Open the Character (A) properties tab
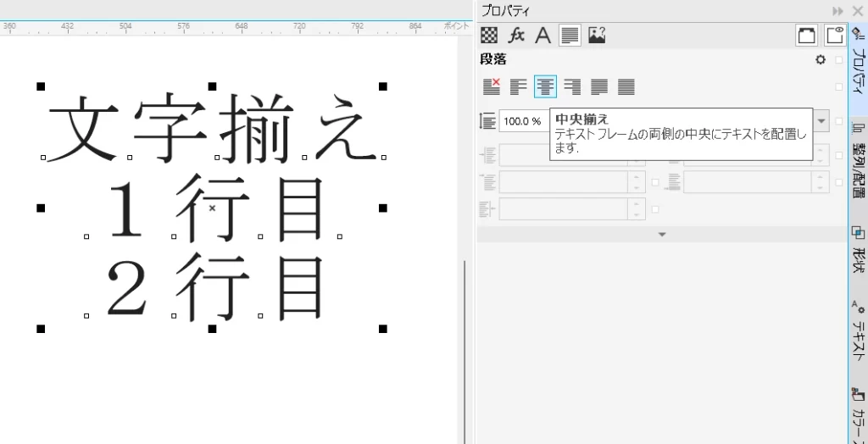Image resolution: width=868 pixels, height=444 pixels. 543,36
